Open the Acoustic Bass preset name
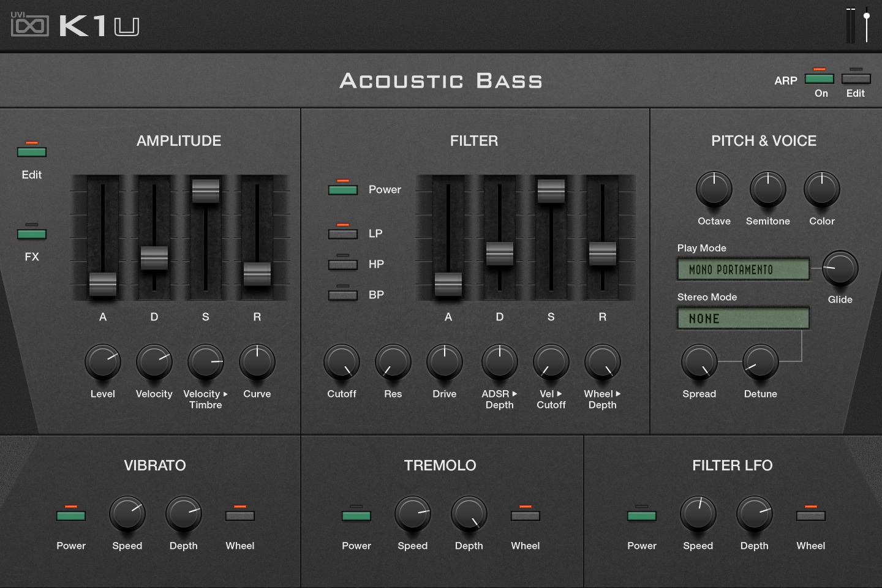Viewport: 882px width, 588px height. point(441,81)
